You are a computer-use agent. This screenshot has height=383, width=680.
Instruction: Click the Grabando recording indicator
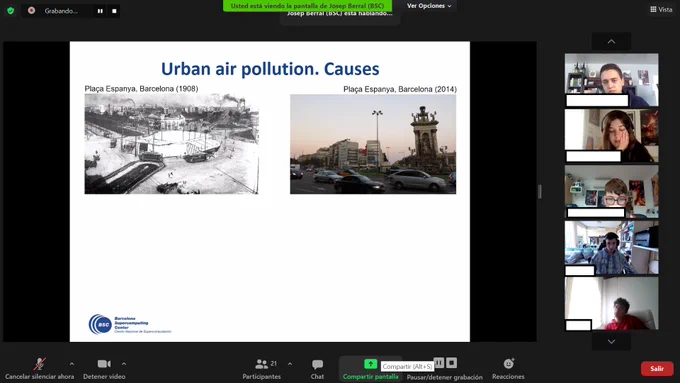pos(54,11)
